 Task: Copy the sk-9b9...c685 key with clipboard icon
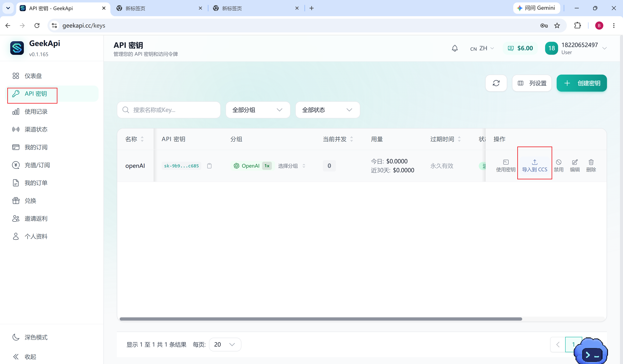tap(209, 166)
